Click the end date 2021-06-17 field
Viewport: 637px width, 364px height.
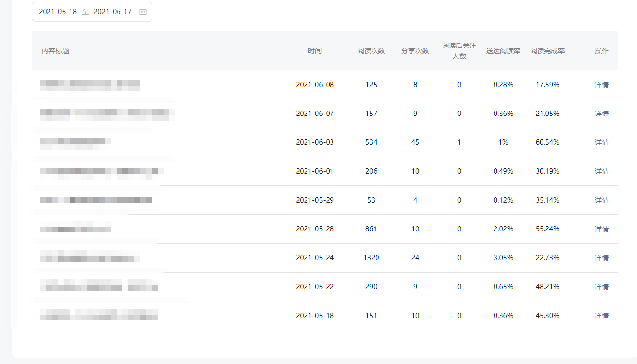pos(113,12)
